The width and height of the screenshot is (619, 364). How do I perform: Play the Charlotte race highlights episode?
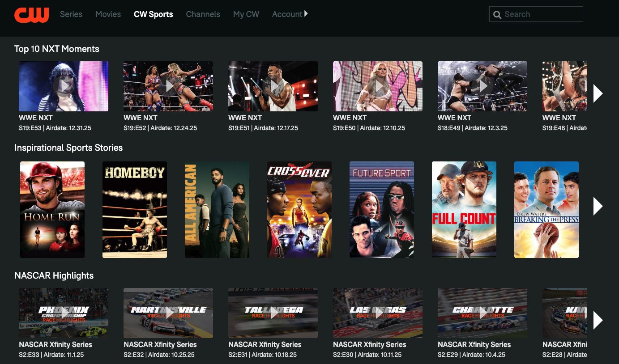pos(482,313)
